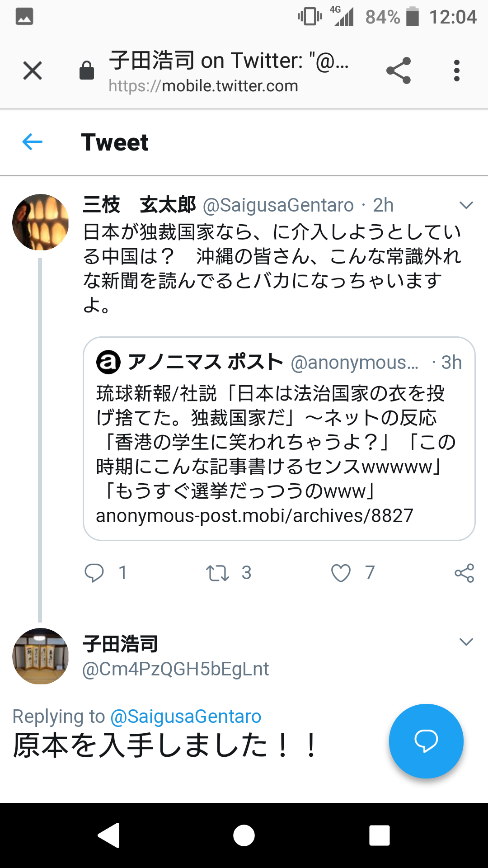Tap the page title 子田浩司 on Twitter
This screenshot has height=868, width=488.
(x=228, y=60)
